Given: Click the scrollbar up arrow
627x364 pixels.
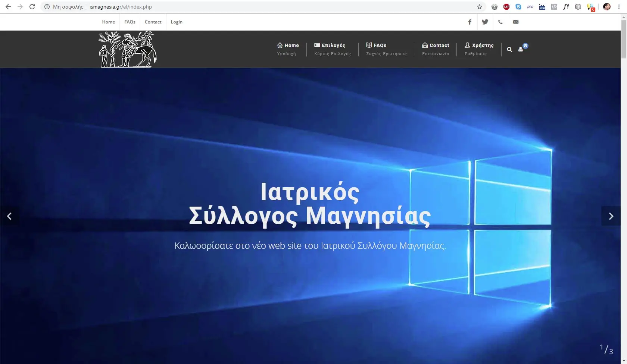Looking at the screenshot, I should 624,17.
